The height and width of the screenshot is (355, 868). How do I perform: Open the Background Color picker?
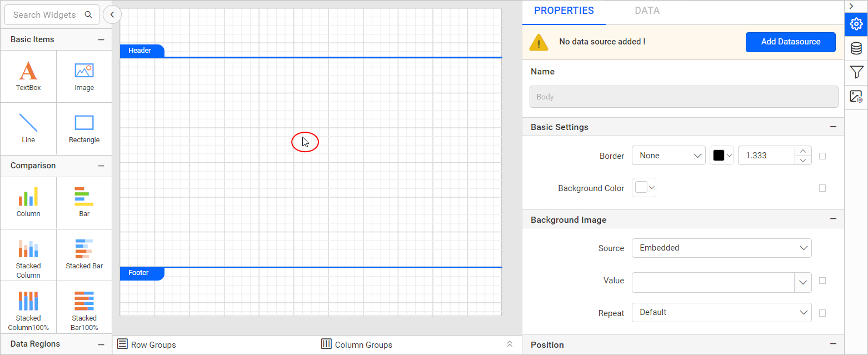pos(645,188)
